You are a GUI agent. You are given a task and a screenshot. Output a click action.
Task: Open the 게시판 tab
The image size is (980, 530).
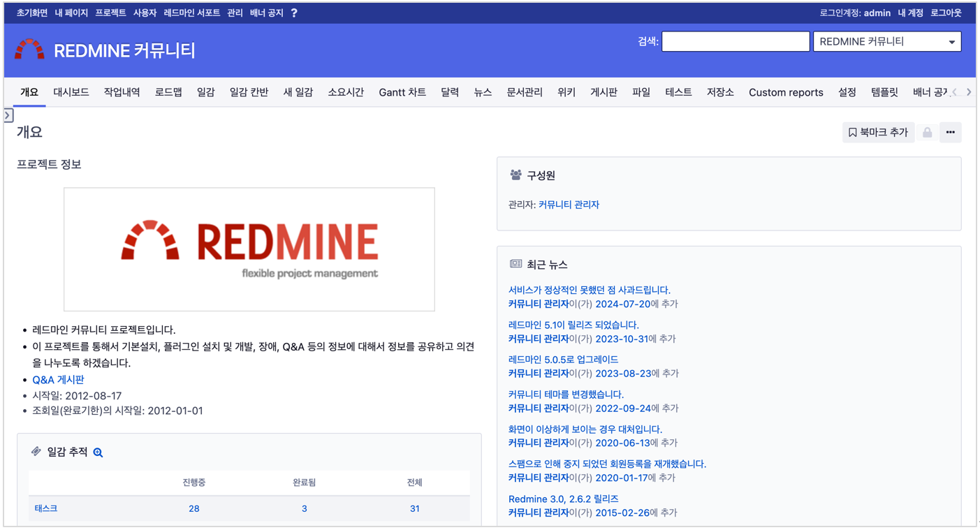(604, 92)
